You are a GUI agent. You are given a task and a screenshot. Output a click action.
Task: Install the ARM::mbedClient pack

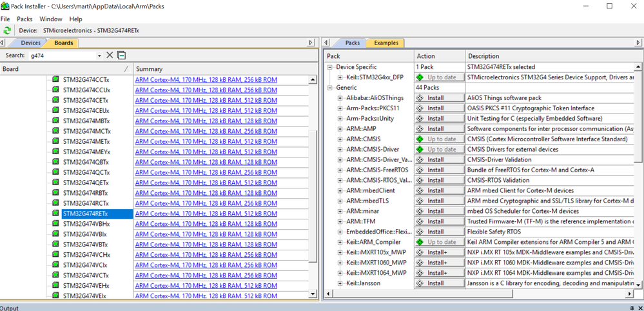point(440,190)
